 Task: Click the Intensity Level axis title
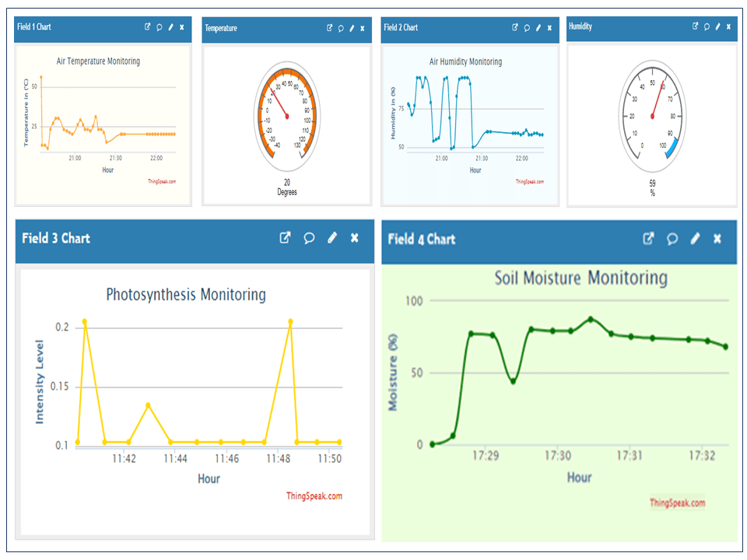[x=40, y=382]
